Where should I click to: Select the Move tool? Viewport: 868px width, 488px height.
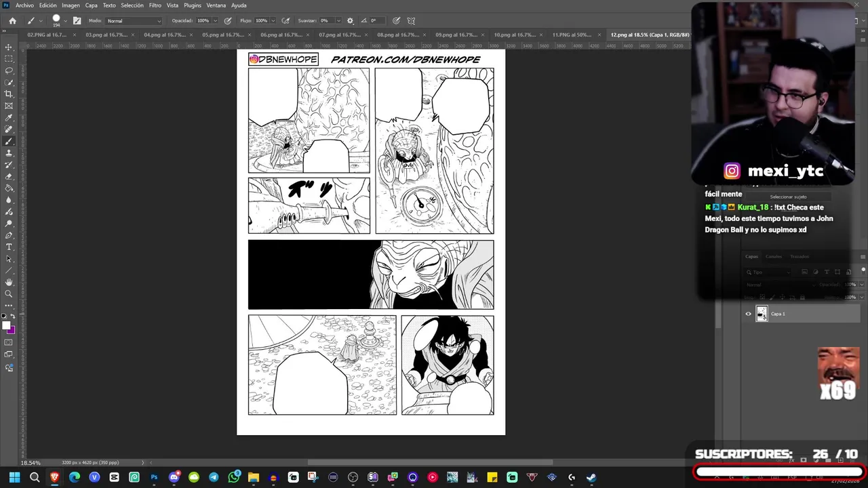point(9,47)
